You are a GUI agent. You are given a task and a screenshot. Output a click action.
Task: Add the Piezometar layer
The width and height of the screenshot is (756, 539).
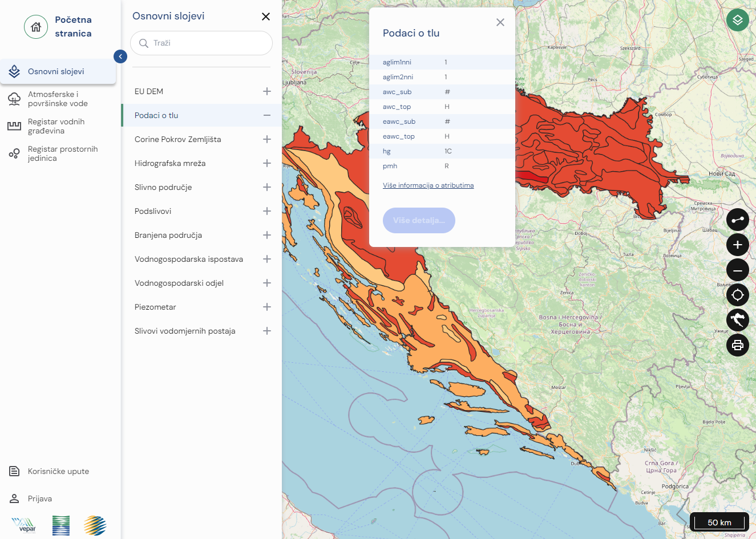[x=266, y=307]
